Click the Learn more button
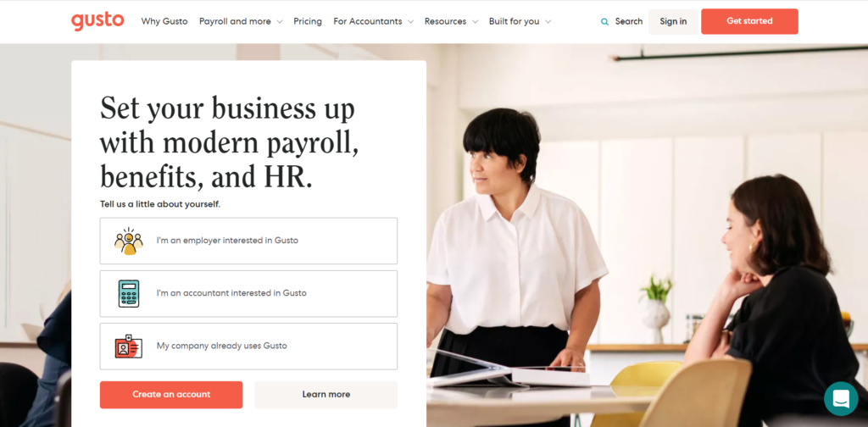868x427 pixels. coord(326,394)
